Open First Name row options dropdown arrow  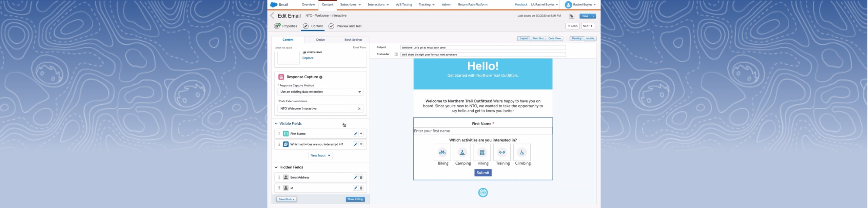[361, 134]
